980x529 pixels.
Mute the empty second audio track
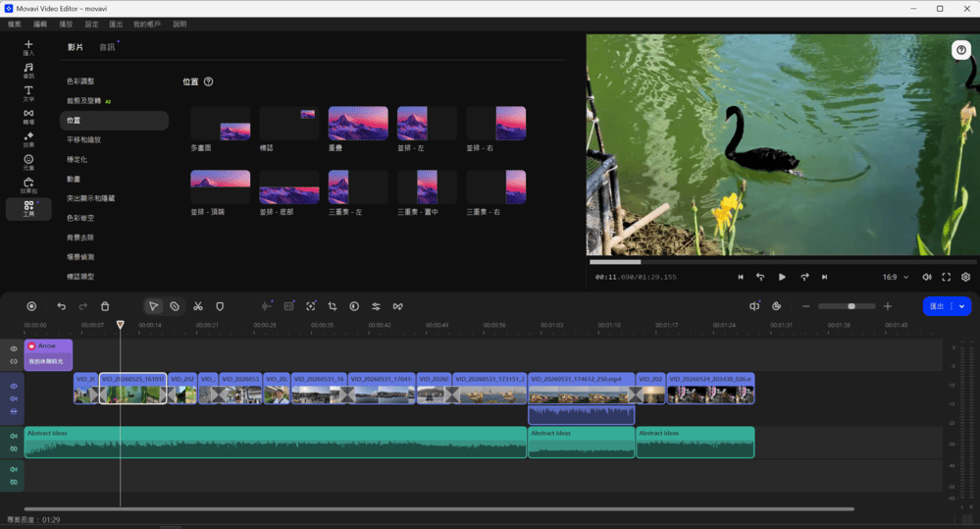pos(14,469)
